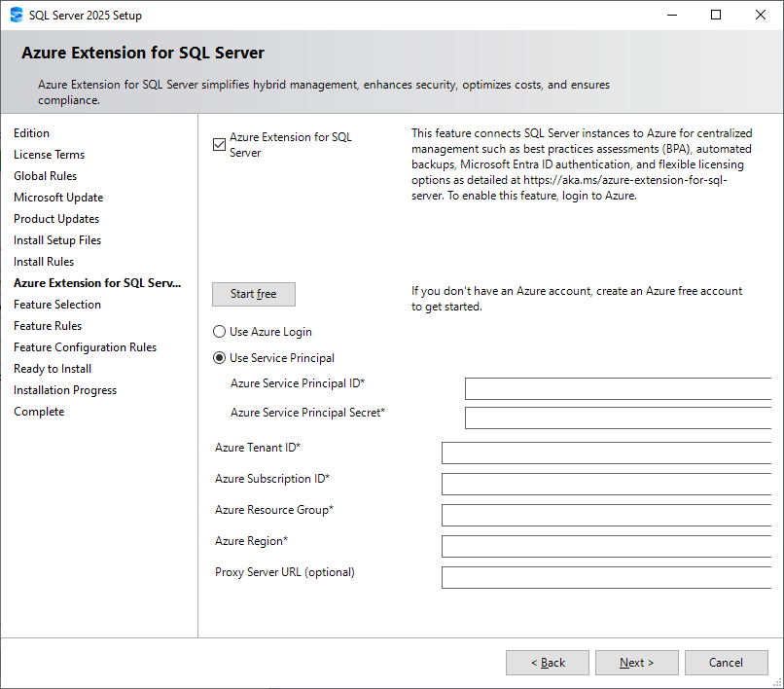Click the Azure Resource Group* label

click(x=274, y=510)
